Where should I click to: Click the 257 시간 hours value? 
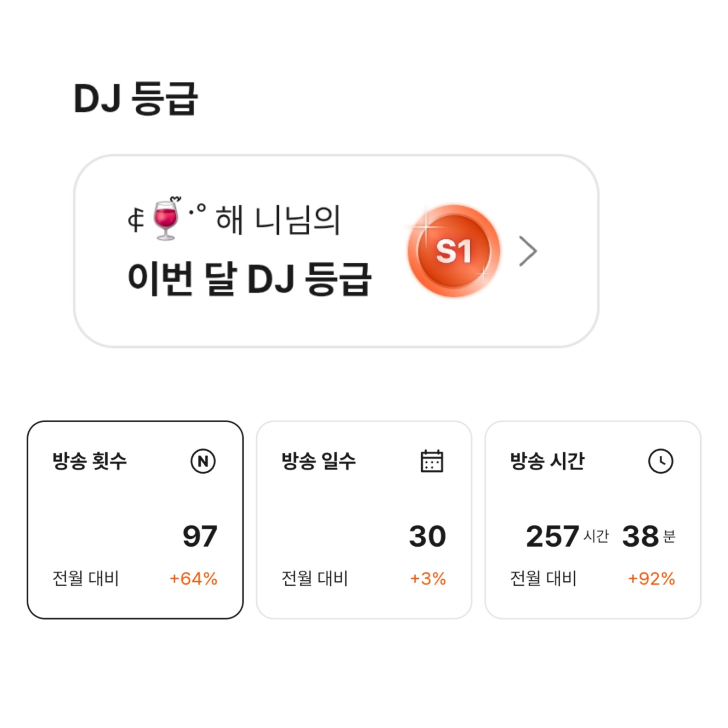pyautogui.click(x=566, y=536)
